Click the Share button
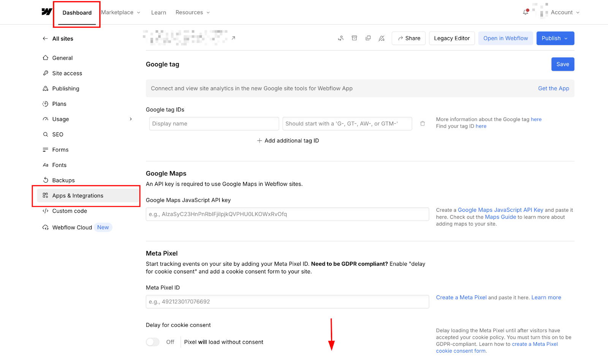Image resolution: width=608 pixels, height=364 pixels. point(408,38)
